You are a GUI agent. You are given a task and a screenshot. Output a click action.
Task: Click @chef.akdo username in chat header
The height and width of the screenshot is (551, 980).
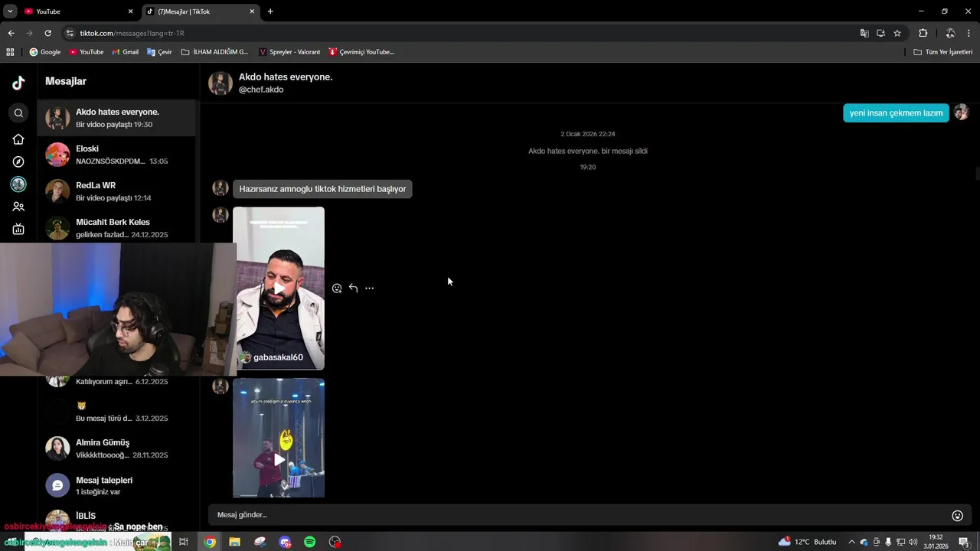coord(261,90)
